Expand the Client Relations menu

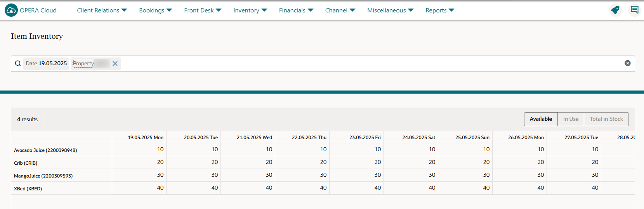coord(102,10)
